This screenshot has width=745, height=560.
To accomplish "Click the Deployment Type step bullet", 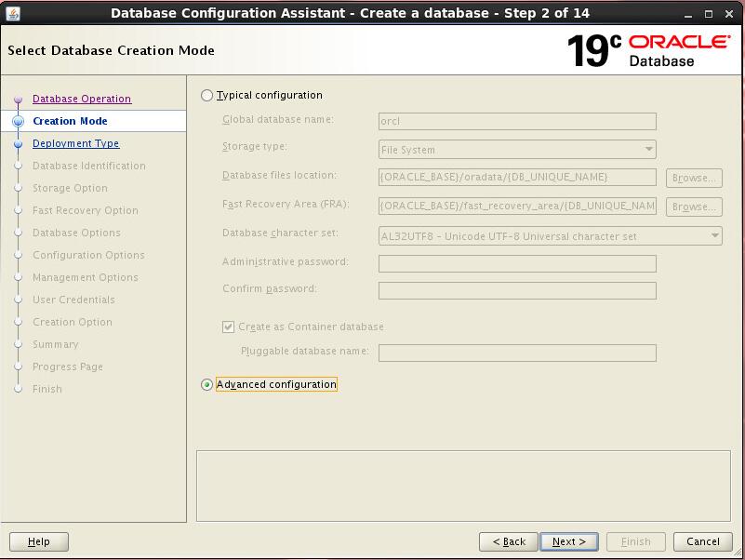I will [x=18, y=144].
